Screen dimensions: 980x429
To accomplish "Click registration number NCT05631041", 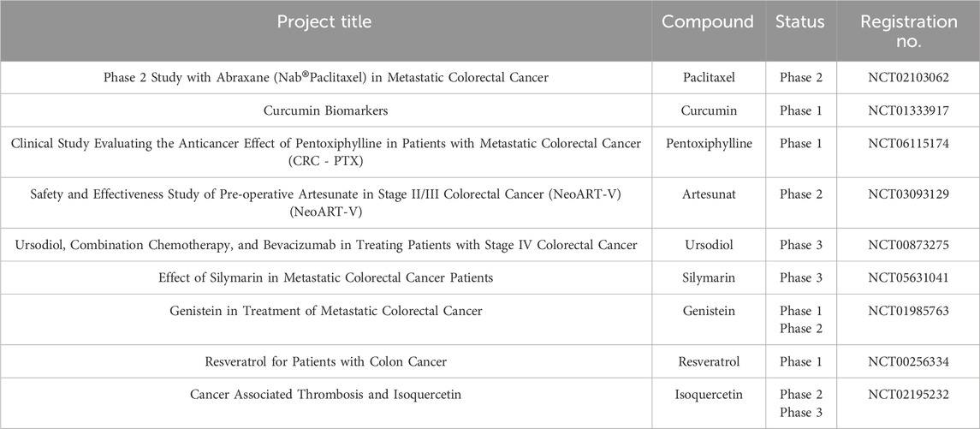I will (x=909, y=278).
